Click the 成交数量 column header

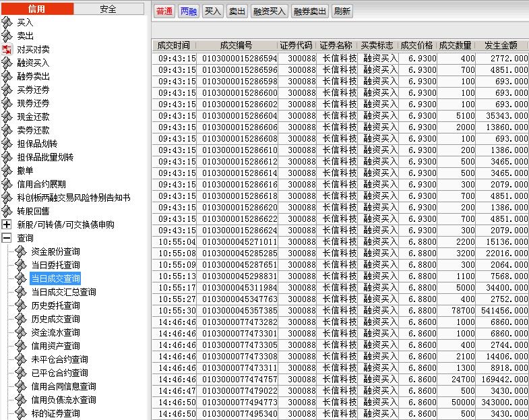[x=456, y=45]
